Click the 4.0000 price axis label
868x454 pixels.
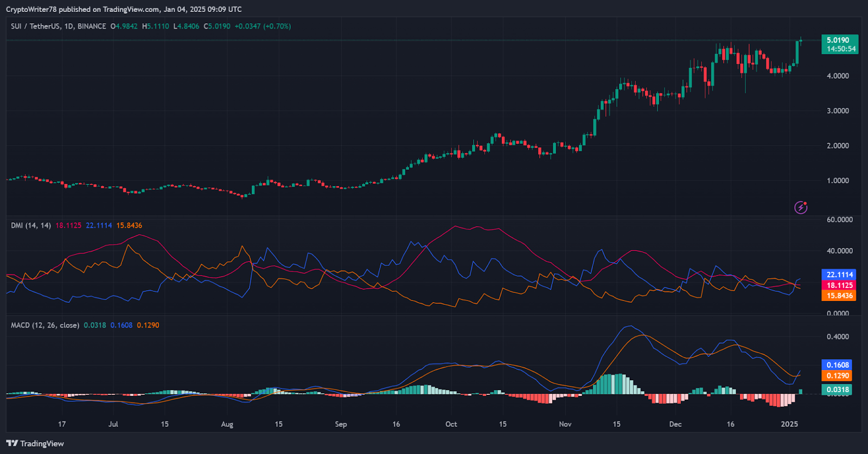pos(838,76)
